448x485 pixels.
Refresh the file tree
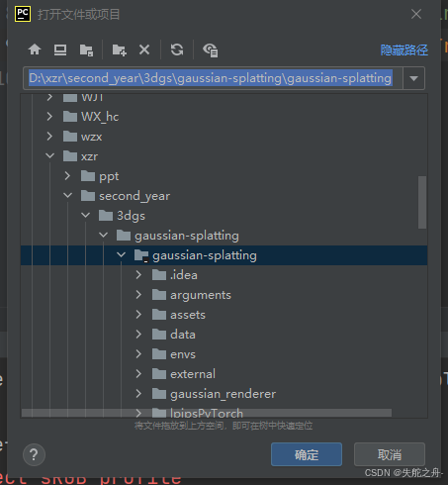pos(177,49)
